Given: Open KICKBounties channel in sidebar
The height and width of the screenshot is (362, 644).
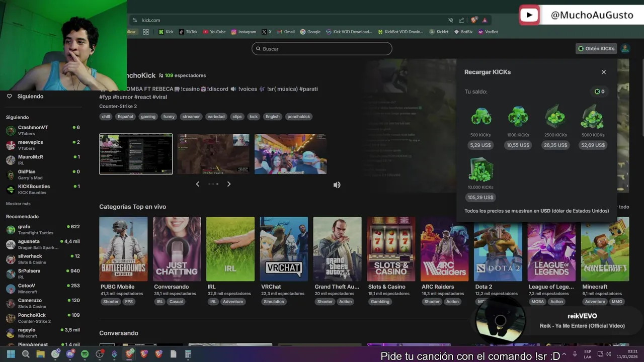Looking at the screenshot, I should pyautogui.click(x=43, y=189).
